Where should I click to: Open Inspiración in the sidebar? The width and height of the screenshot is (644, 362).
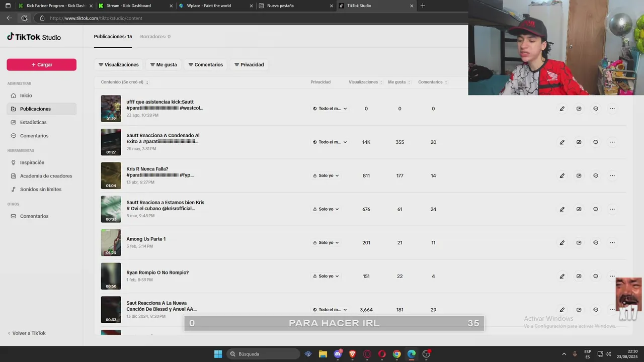(41, 162)
